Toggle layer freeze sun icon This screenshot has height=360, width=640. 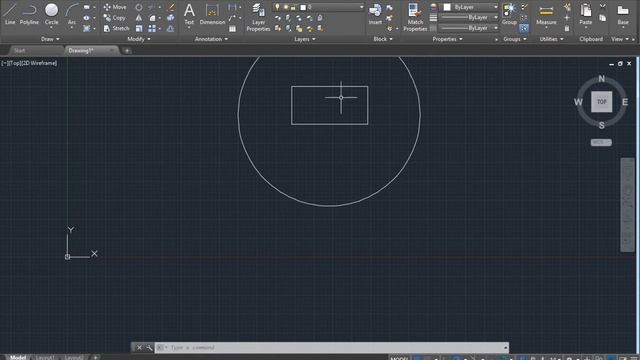(x=285, y=7)
